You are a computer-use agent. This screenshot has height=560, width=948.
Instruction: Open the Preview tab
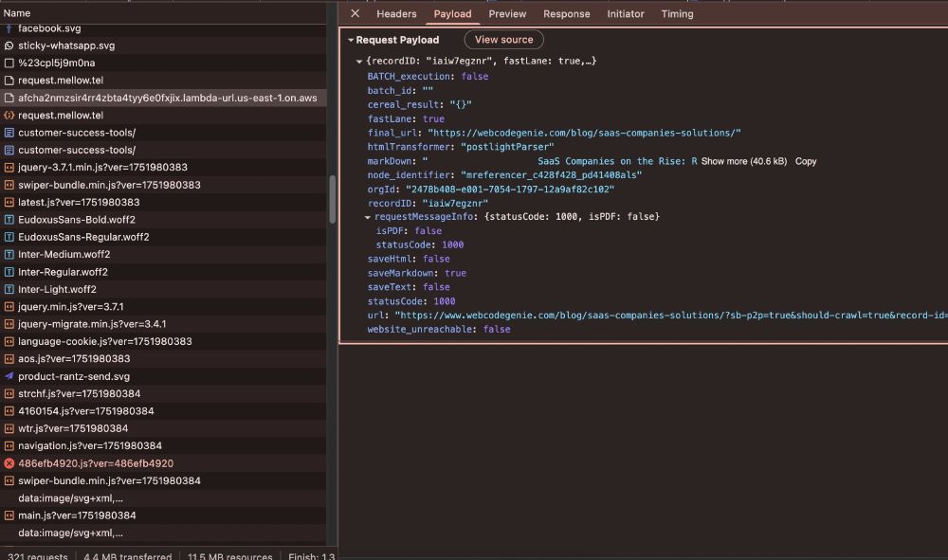(507, 14)
